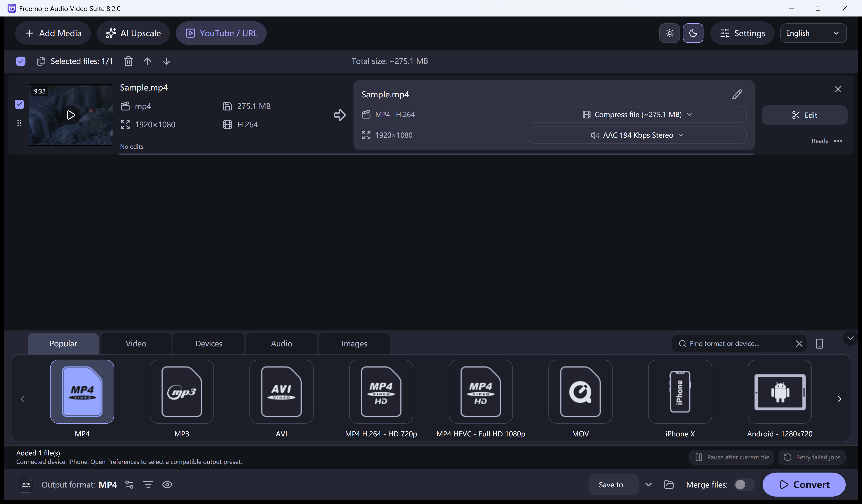
Task: Delete selected files with trash icon
Action: click(128, 61)
